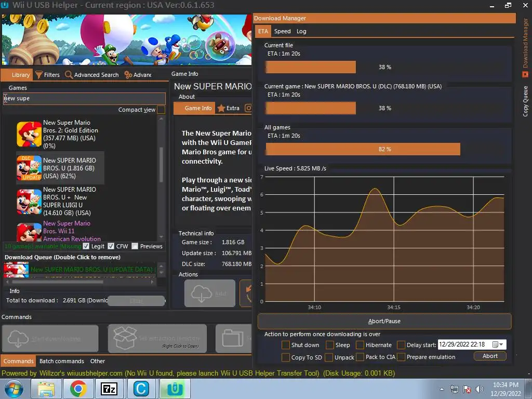The image size is (532, 399).
Task: Enable the Previews checkbox
Action: [x=135, y=246]
